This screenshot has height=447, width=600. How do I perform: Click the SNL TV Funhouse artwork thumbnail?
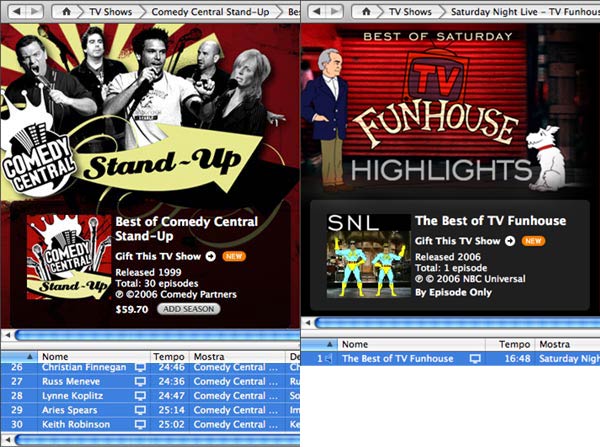368,256
